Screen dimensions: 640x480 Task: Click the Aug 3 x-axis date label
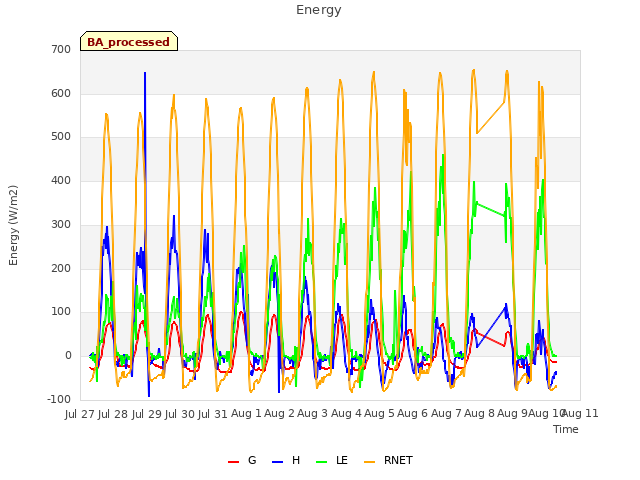coord(312,414)
